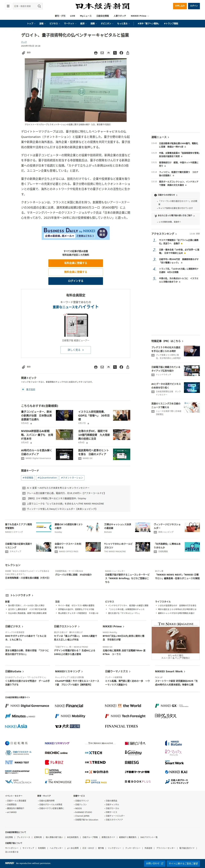
Task: Click the 有料会員に登録する button
Action: click(x=76, y=263)
